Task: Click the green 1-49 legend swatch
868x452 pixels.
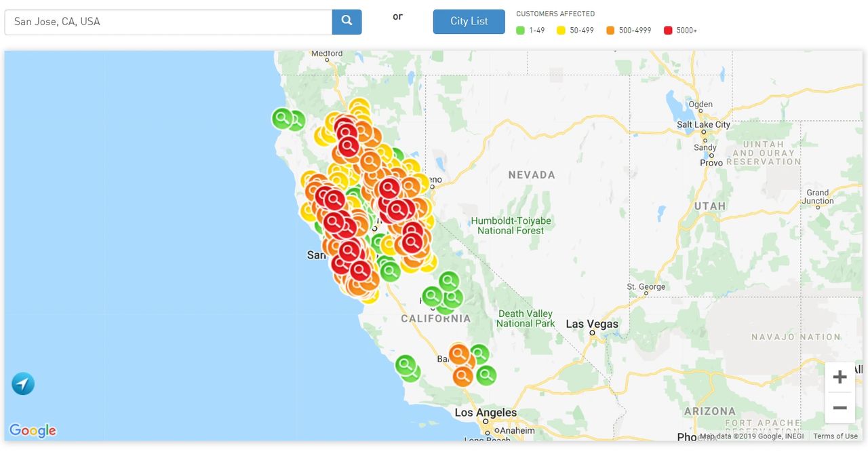Action: (x=521, y=31)
